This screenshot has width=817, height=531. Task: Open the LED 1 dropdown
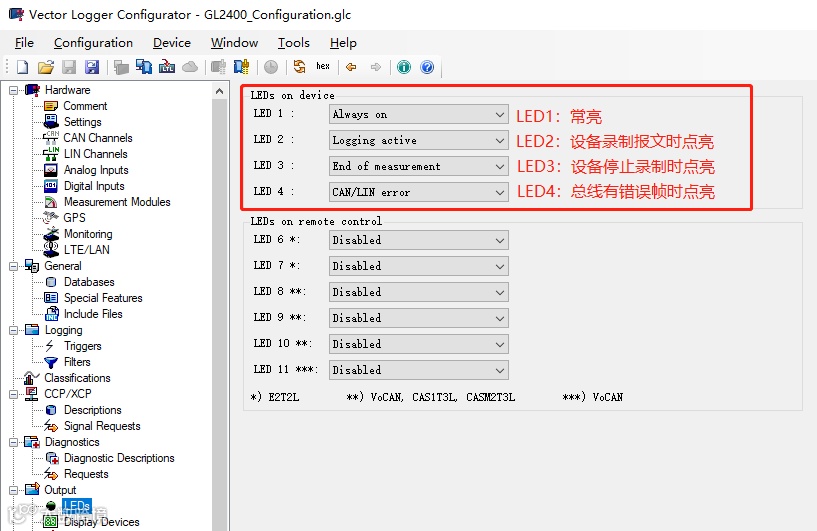pyautogui.click(x=418, y=114)
